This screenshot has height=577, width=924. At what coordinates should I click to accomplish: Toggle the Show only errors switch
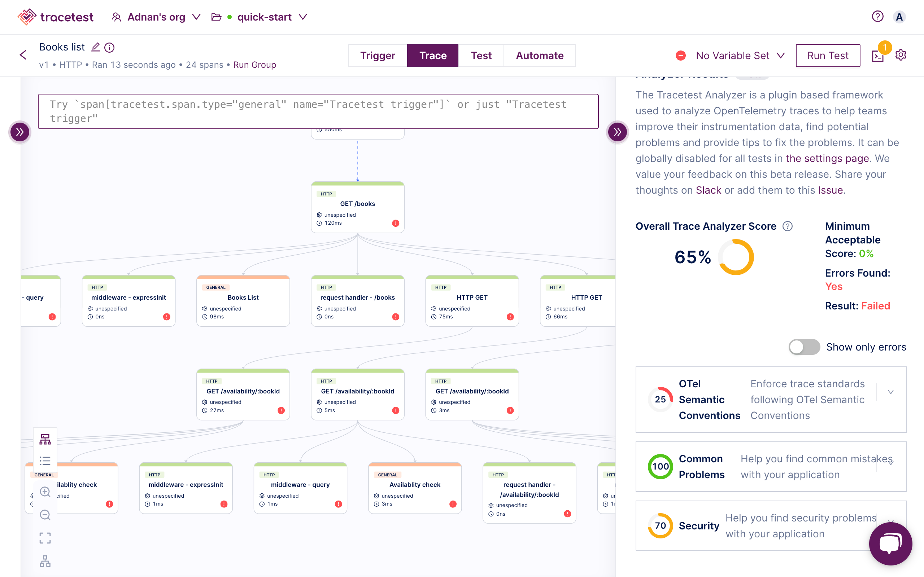pyautogui.click(x=804, y=347)
